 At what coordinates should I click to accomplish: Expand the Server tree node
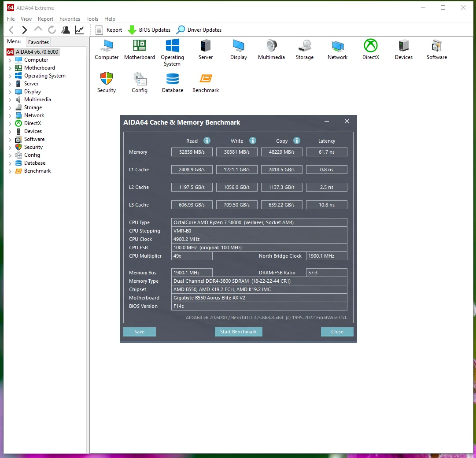(x=10, y=84)
